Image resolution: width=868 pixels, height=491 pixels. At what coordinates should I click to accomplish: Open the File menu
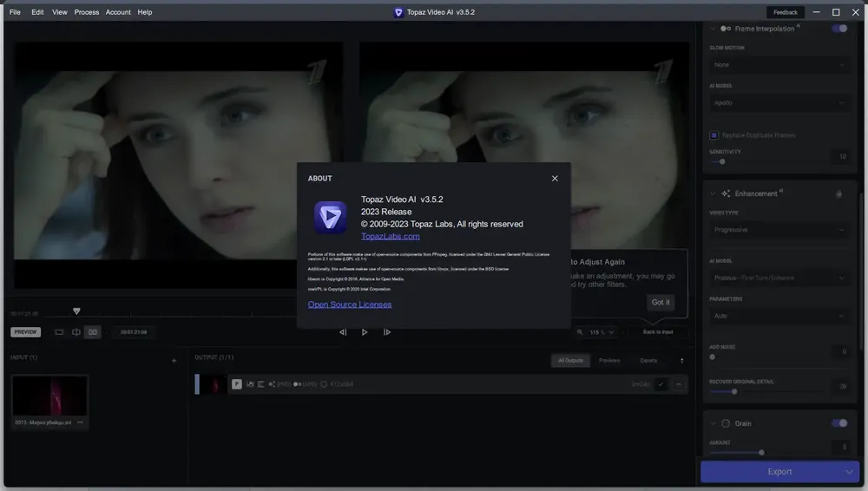point(15,12)
